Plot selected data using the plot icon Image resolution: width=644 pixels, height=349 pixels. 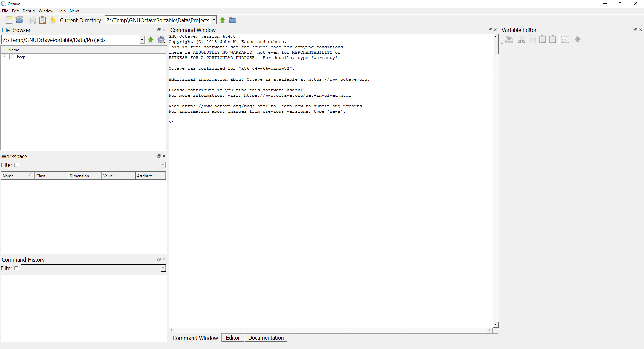(x=566, y=39)
